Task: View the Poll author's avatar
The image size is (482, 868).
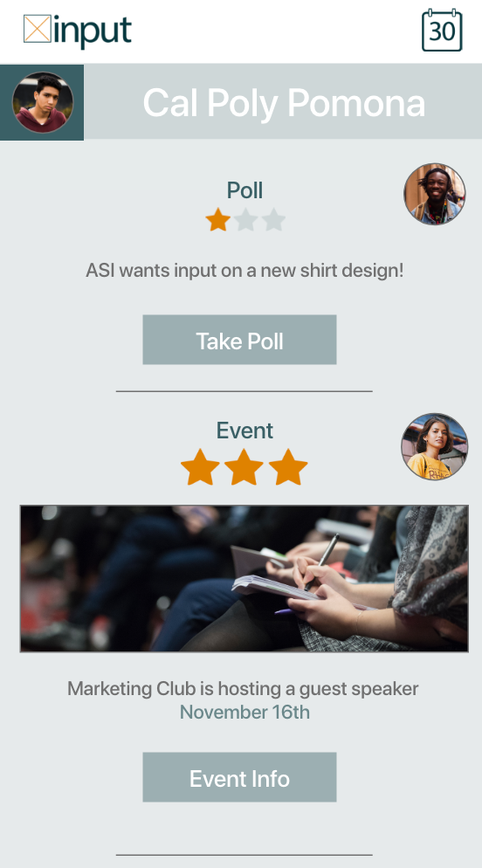Action: pyautogui.click(x=434, y=194)
